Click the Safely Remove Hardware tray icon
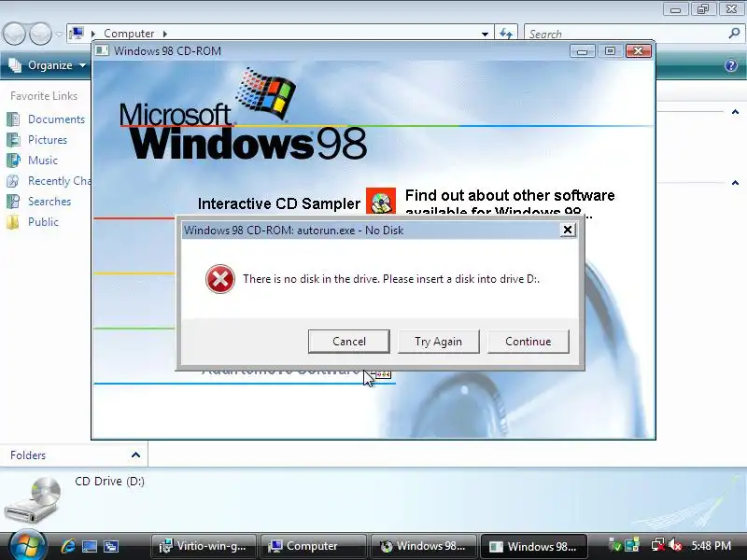The height and width of the screenshot is (560, 747). (x=614, y=545)
